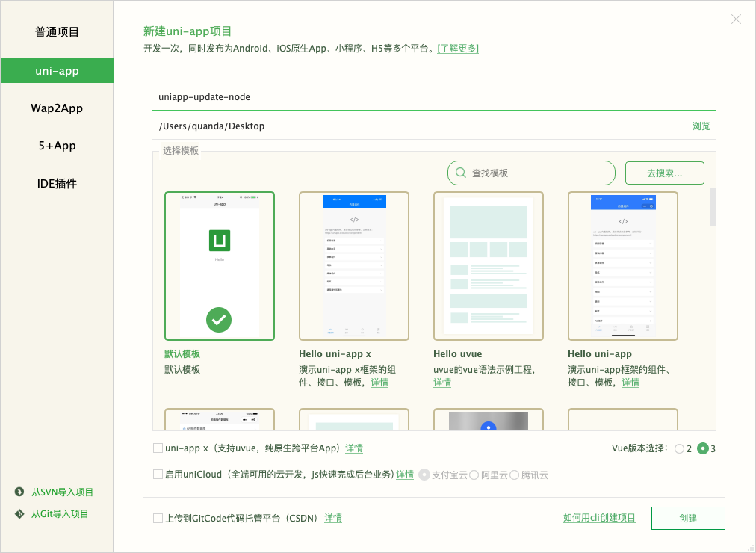This screenshot has height=553, width=756.
Task: Select the uni-app tab
Action: (x=57, y=70)
